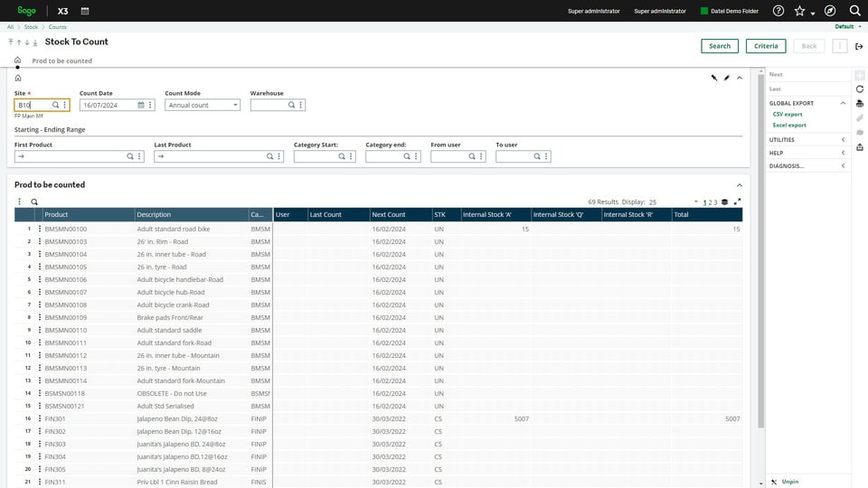This screenshot has width=868, height=488.
Task: Click the exit icon beside Back
Action: tap(859, 46)
